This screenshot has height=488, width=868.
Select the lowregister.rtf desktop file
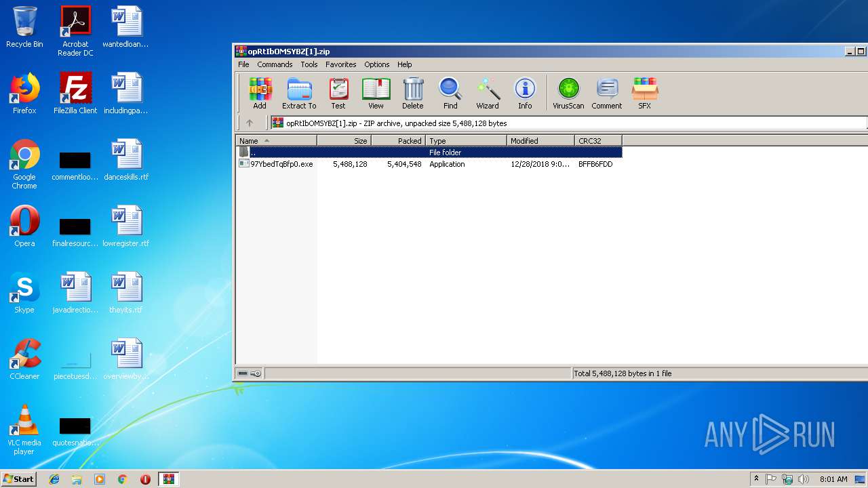tap(126, 226)
